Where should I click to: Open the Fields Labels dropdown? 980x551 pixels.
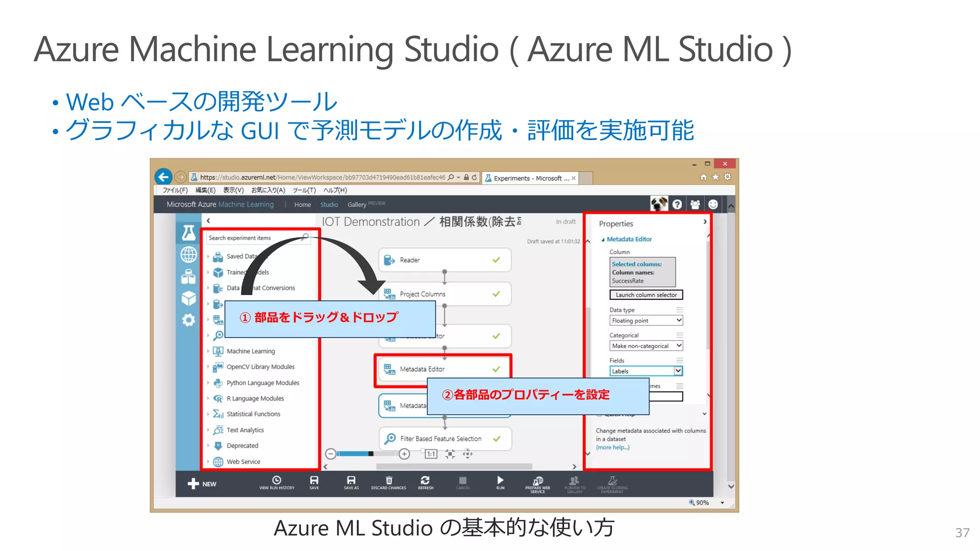pyautogui.click(x=646, y=371)
